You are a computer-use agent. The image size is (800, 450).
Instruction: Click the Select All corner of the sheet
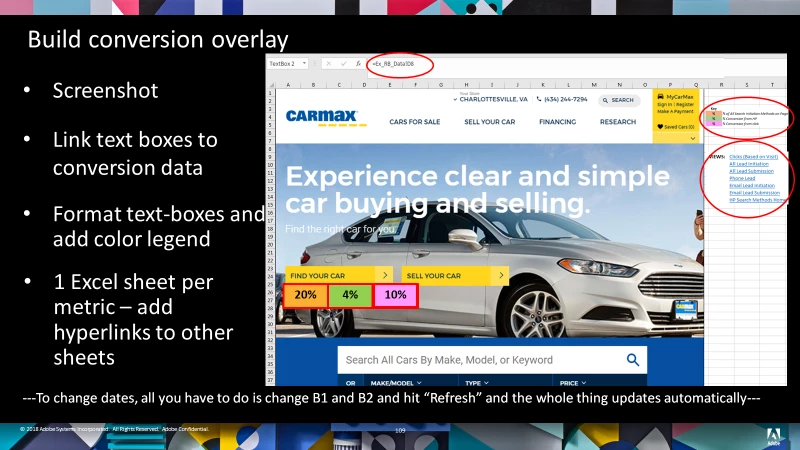coord(271,85)
